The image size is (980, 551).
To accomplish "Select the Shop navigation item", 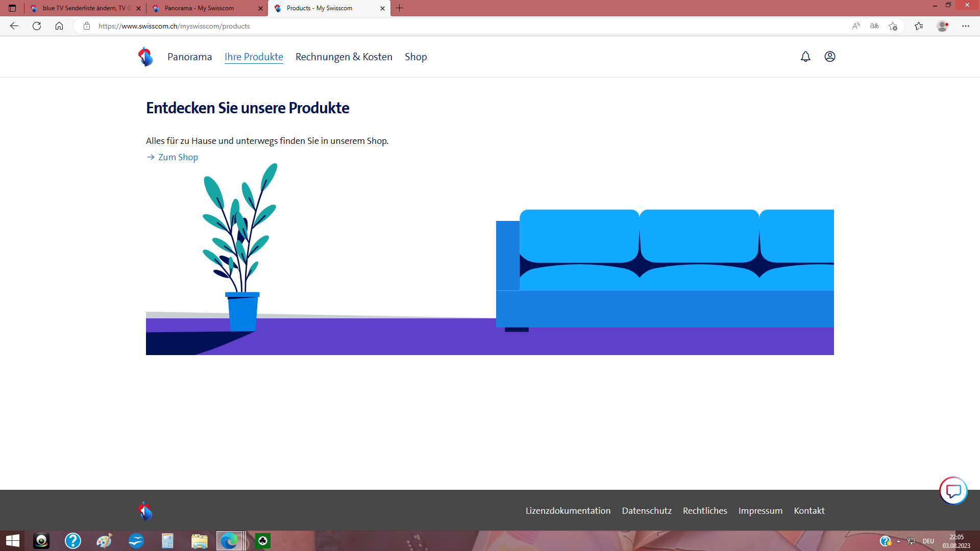I will [x=415, y=57].
